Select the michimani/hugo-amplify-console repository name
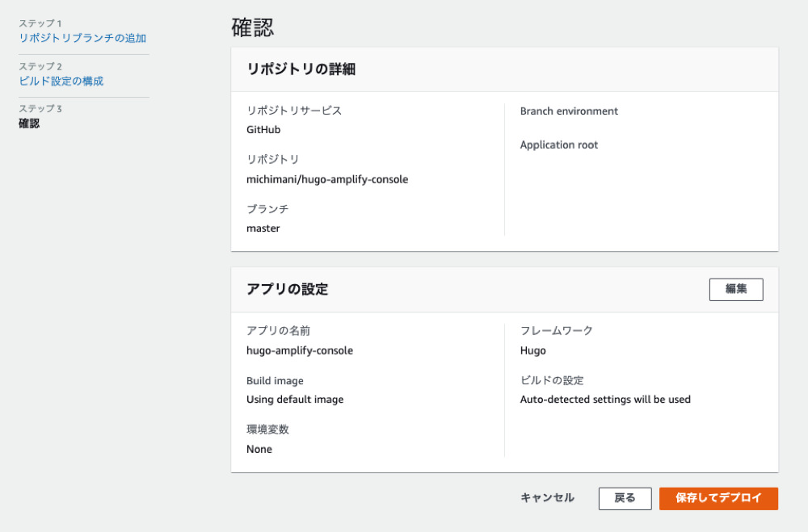Screen dimensions: 808x532 pos(326,179)
